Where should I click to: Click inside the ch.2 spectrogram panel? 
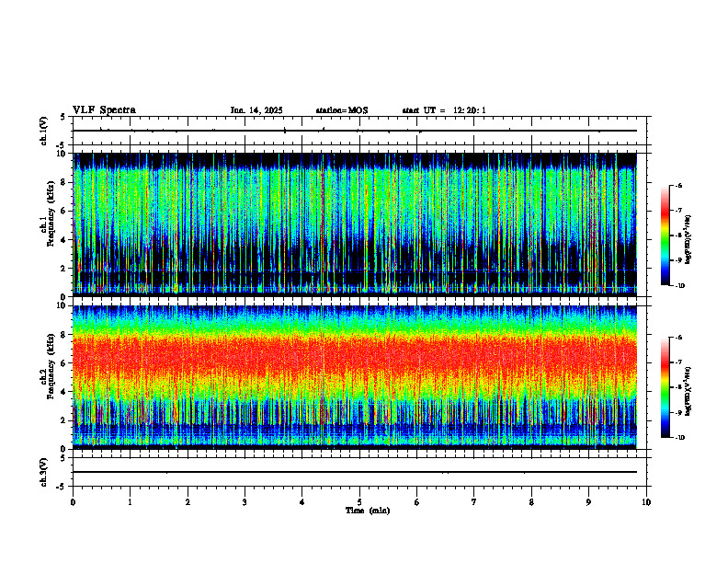pyautogui.click(x=355, y=377)
